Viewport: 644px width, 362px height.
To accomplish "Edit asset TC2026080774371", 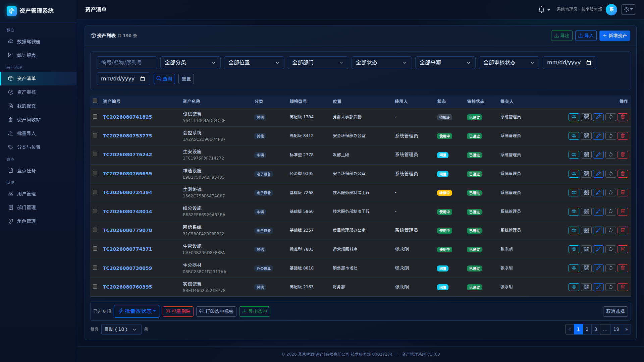I will 598,249.
